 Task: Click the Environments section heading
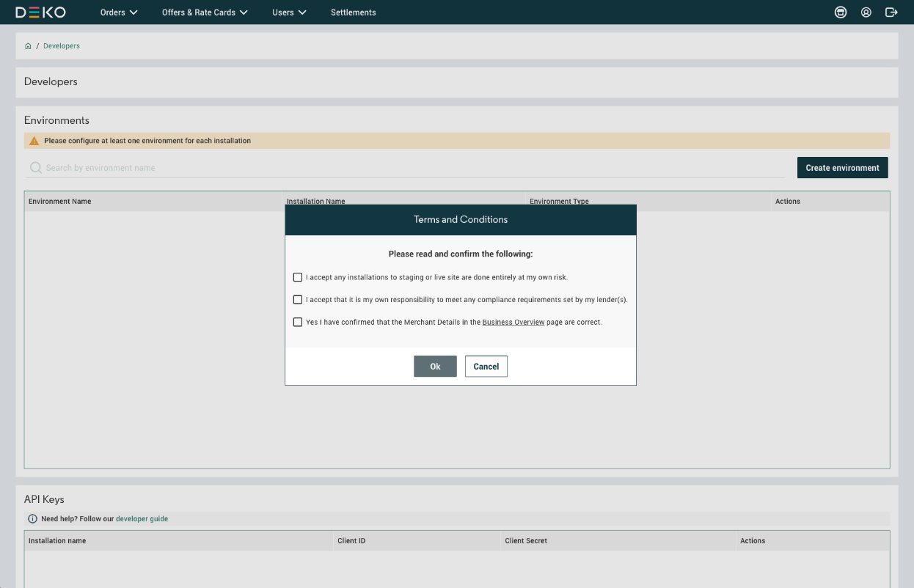[56, 120]
